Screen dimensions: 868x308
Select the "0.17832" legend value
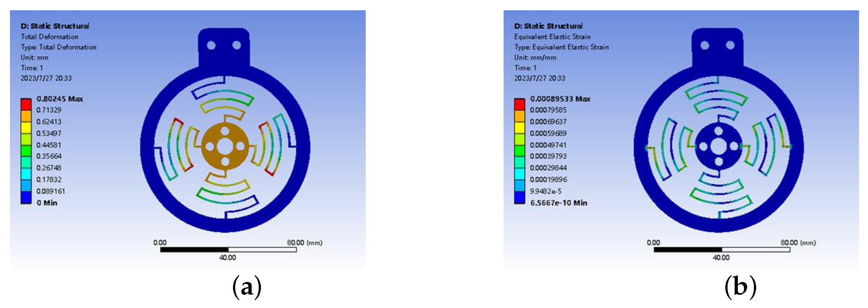click(49, 180)
